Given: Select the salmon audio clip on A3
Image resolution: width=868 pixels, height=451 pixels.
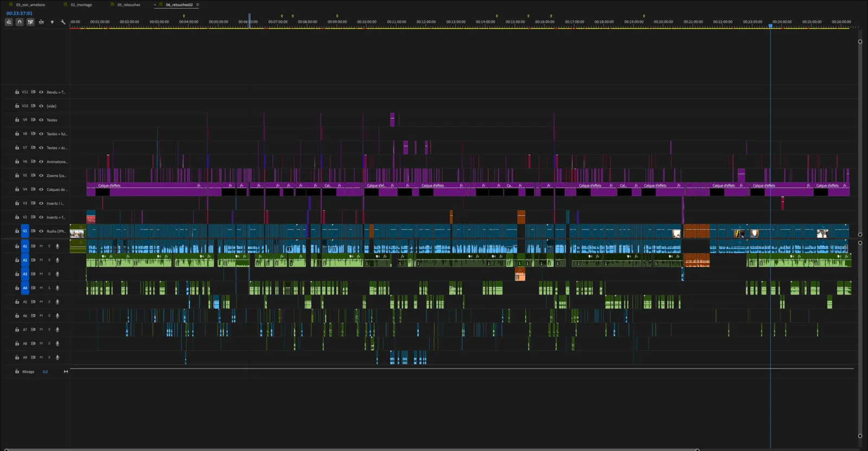Looking at the screenshot, I should click(x=520, y=275).
